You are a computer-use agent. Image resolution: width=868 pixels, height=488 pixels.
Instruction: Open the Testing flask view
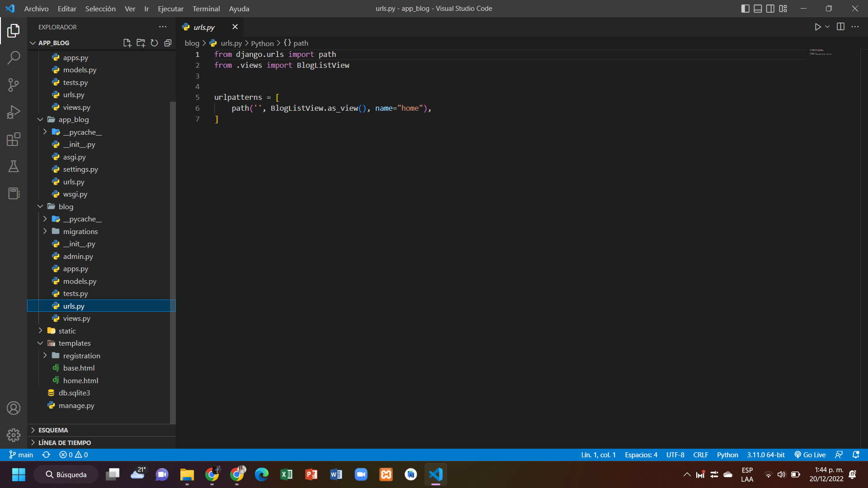click(14, 166)
